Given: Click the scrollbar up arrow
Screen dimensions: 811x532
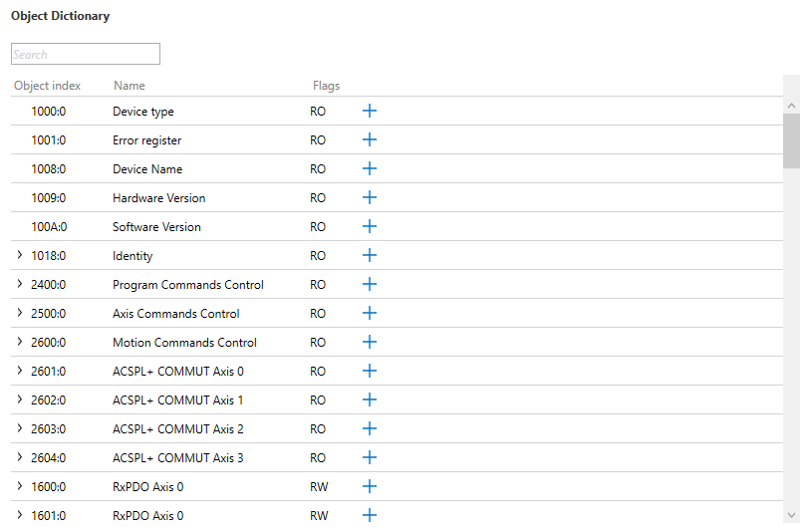Looking at the screenshot, I should pyautogui.click(x=791, y=105).
